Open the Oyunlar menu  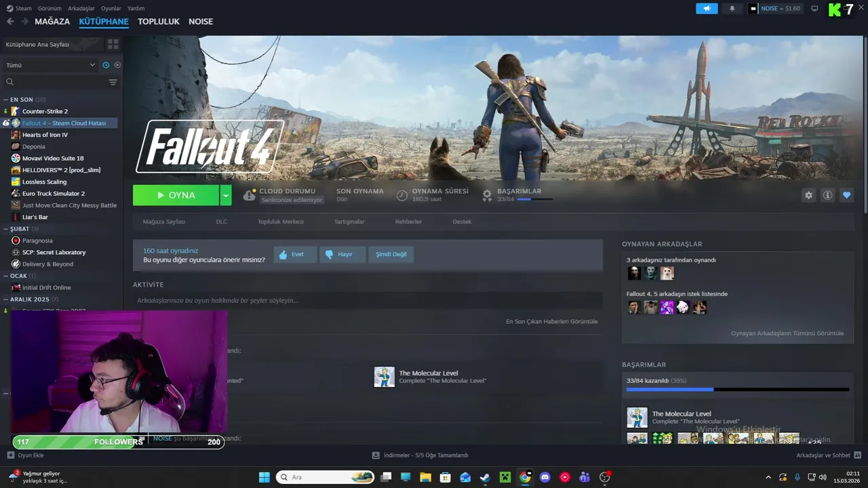111,8
